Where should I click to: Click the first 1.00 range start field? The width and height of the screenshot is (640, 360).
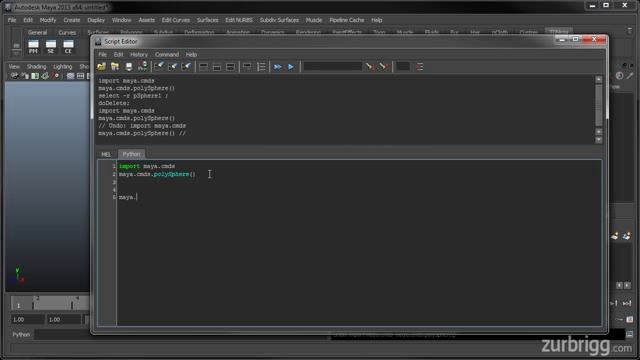click(x=27, y=320)
